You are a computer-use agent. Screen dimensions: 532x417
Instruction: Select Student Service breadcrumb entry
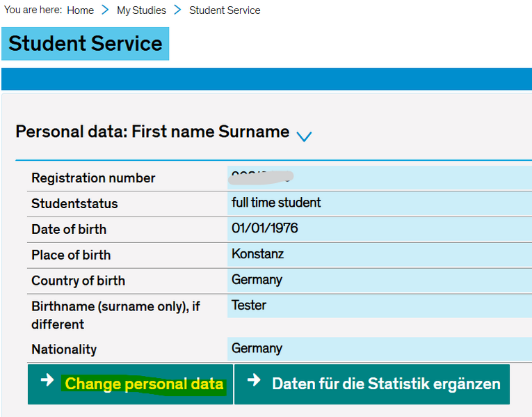point(225,10)
